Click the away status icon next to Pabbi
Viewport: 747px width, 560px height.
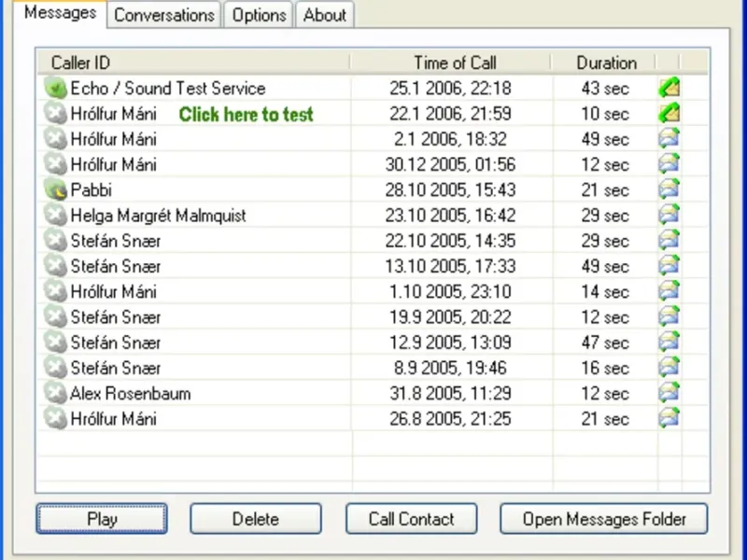tap(55, 189)
